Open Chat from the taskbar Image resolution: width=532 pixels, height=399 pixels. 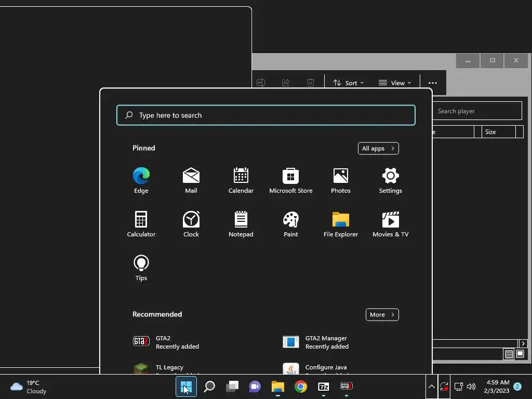255,387
